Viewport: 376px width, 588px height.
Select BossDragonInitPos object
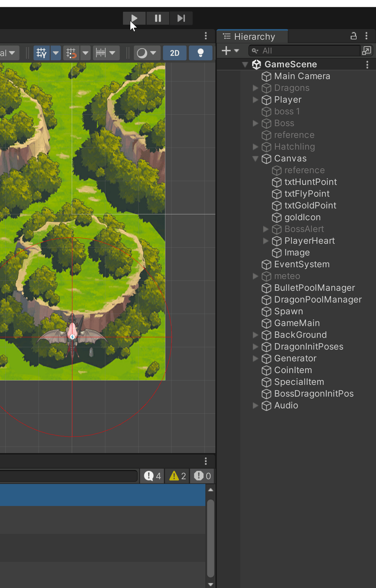(x=314, y=394)
